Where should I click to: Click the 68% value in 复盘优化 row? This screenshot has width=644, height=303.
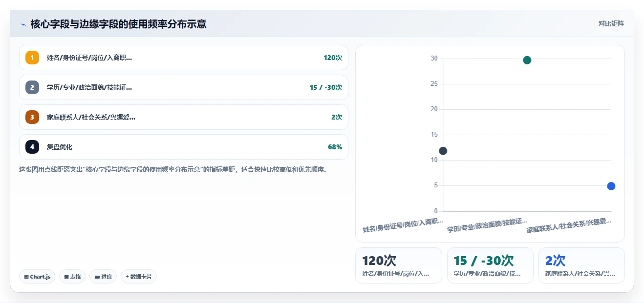click(x=335, y=147)
